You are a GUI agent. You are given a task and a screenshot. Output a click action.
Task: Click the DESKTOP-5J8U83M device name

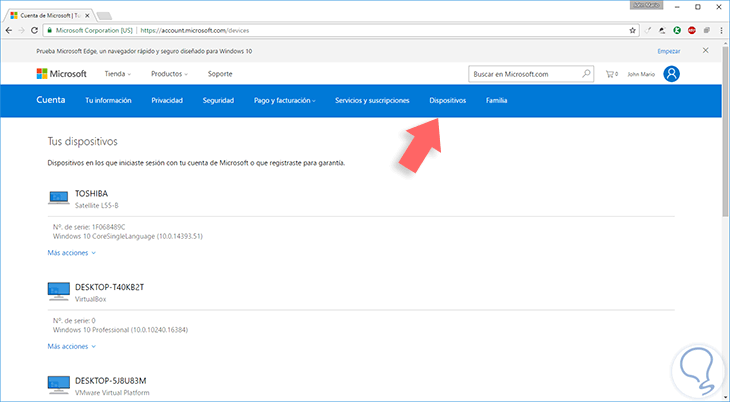pos(110,381)
